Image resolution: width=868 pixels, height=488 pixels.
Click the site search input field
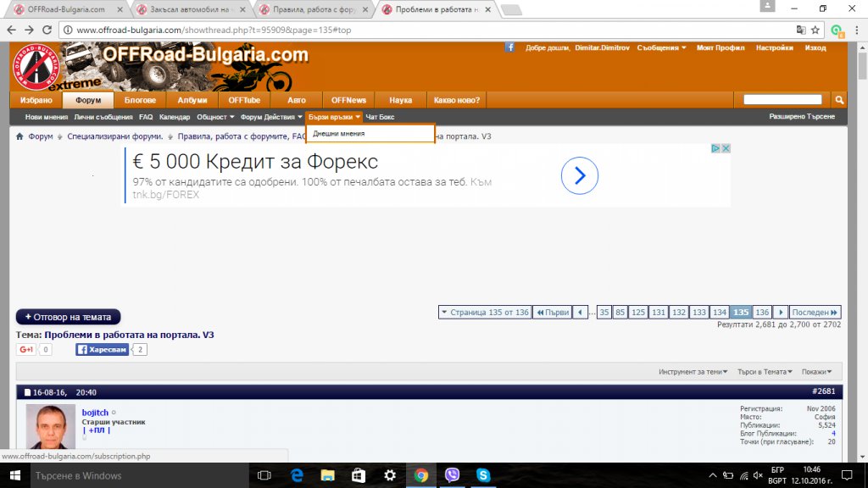[x=782, y=100]
